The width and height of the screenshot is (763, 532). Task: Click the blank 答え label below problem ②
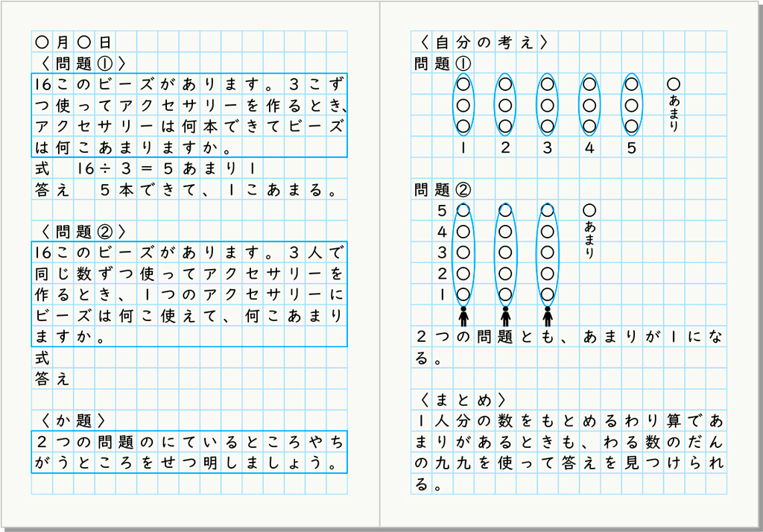click(52, 379)
